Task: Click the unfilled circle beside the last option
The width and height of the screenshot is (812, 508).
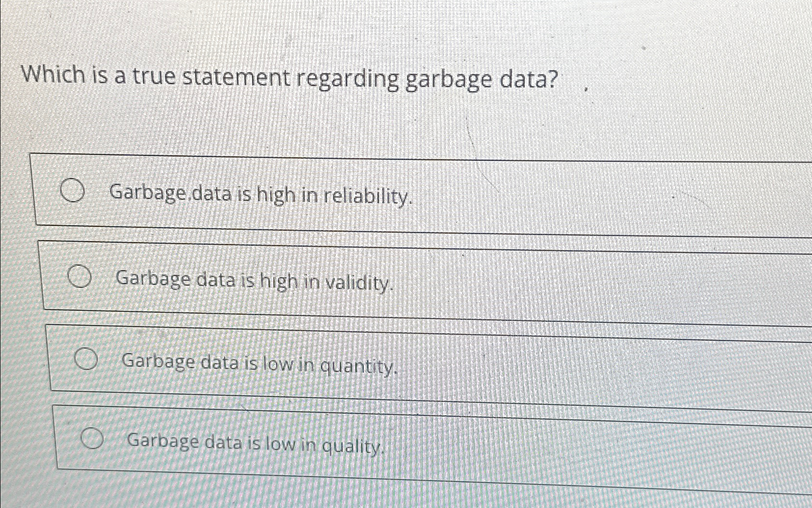Action: (x=93, y=440)
